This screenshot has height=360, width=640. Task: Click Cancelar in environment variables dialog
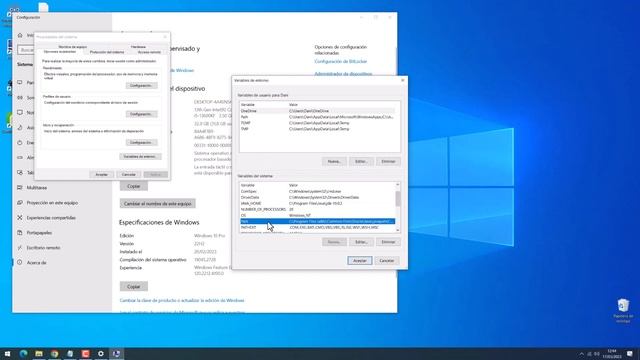point(387,260)
